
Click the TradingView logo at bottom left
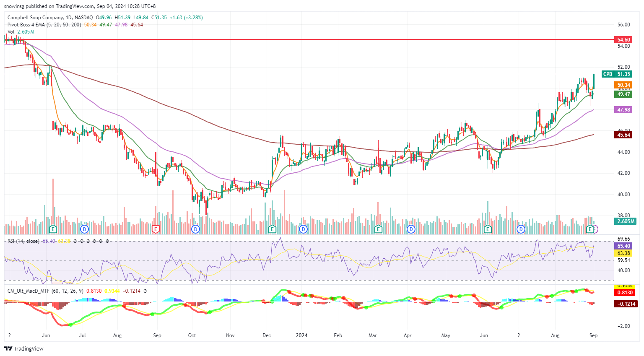click(24, 348)
